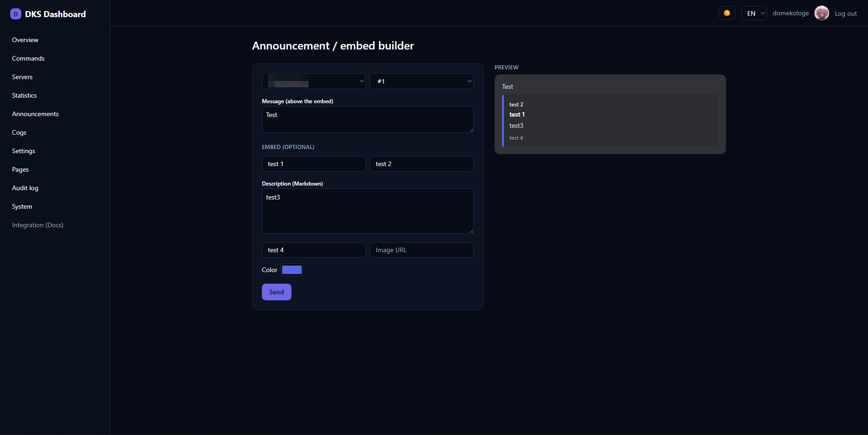Click the embed title field 'test 1'
The width and height of the screenshot is (868, 435).
pyautogui.click(x=314, y=164)
